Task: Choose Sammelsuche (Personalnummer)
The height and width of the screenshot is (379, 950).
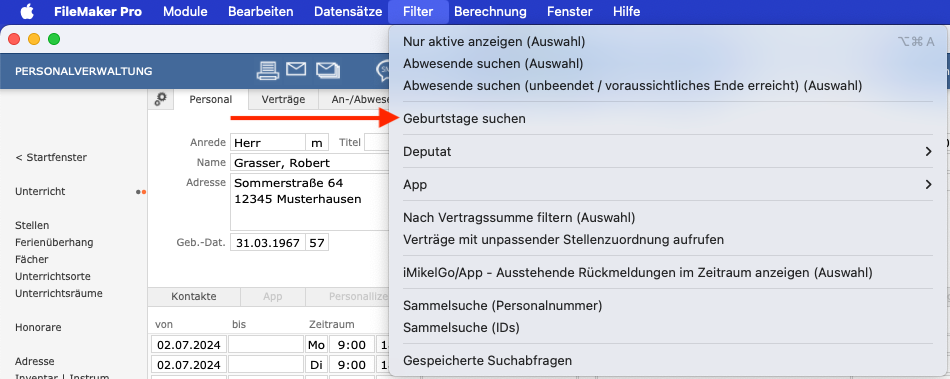Action: 668,306
